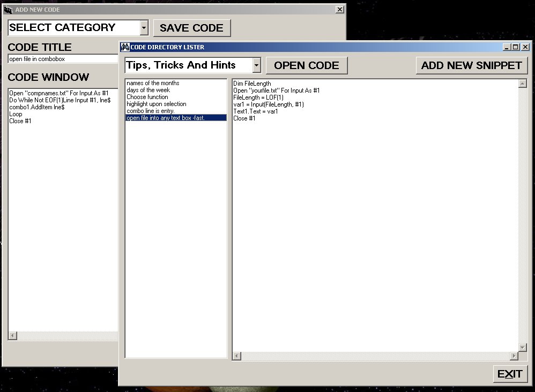Close the Code Directory Lister window
The height and width of the screenshot is (392, 535).
525,47
